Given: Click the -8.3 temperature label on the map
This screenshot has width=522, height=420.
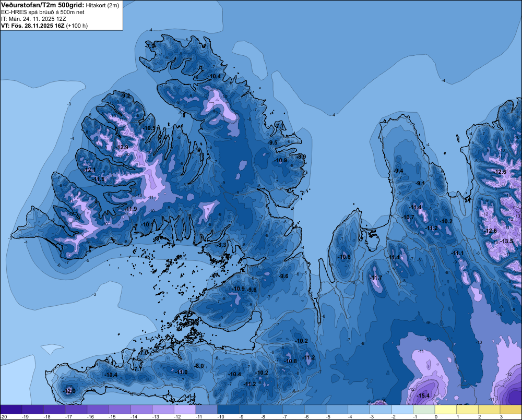Looking at the screenshot, I should tap(221, 245).
